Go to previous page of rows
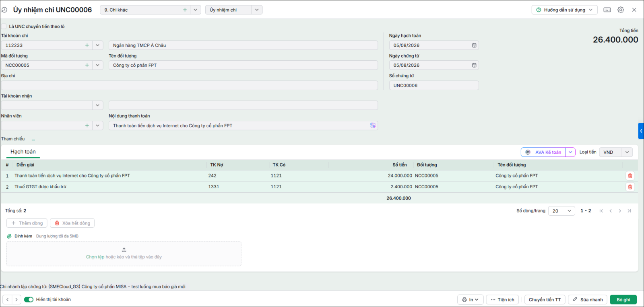The image size is (644, 307). coord(611,211)
